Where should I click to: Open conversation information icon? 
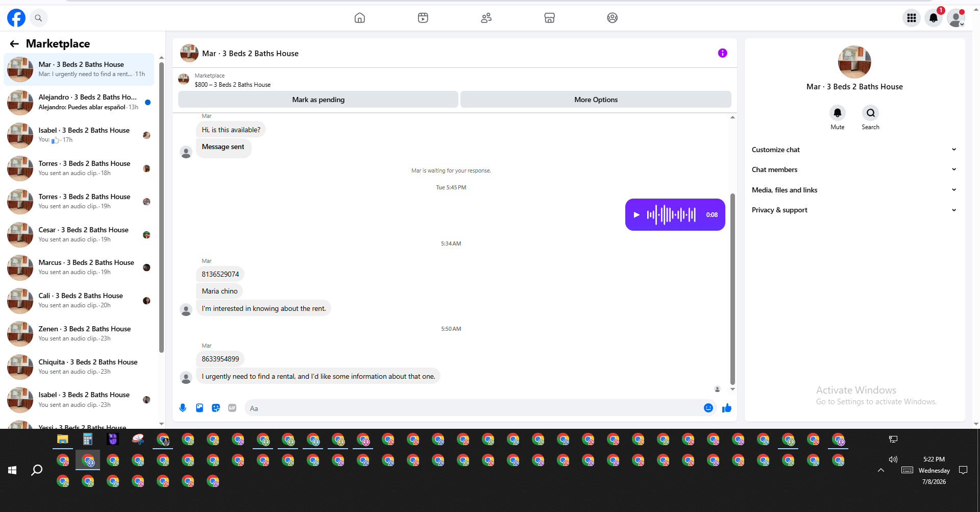[722, 53]
